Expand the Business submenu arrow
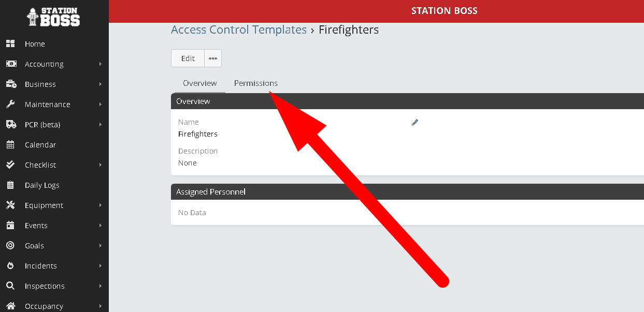The image size is (644, 312). 100,84
